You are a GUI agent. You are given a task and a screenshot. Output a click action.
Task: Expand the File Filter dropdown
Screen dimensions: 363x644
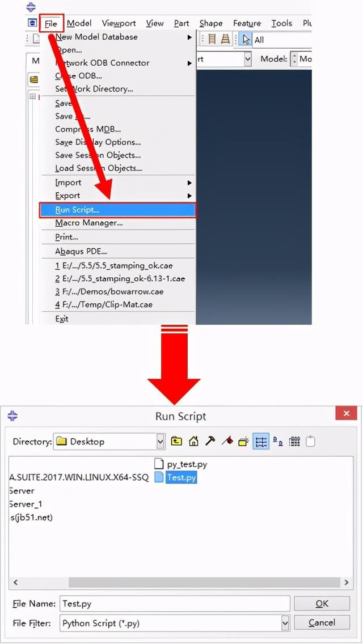pos(285,623)
